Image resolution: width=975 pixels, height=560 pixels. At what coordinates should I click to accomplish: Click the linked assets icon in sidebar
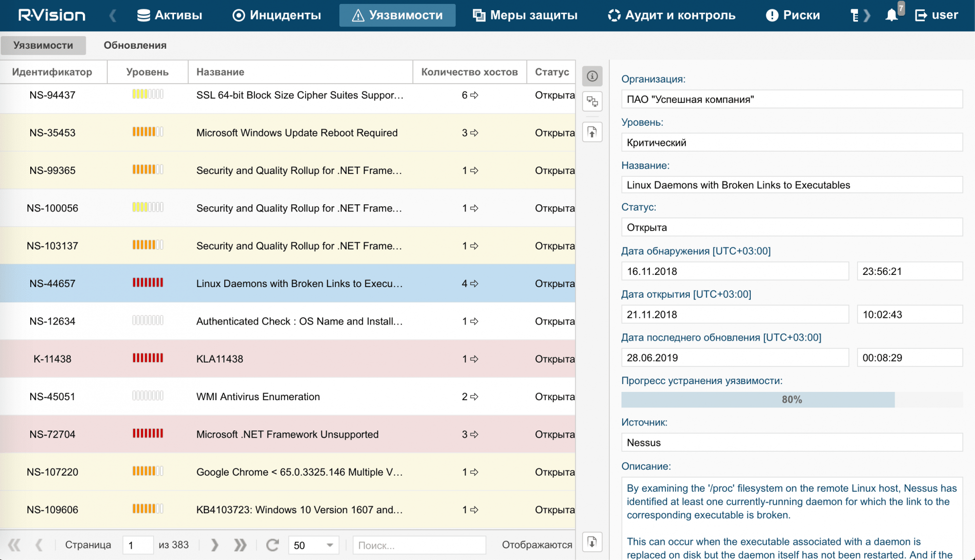coord(592,101)
